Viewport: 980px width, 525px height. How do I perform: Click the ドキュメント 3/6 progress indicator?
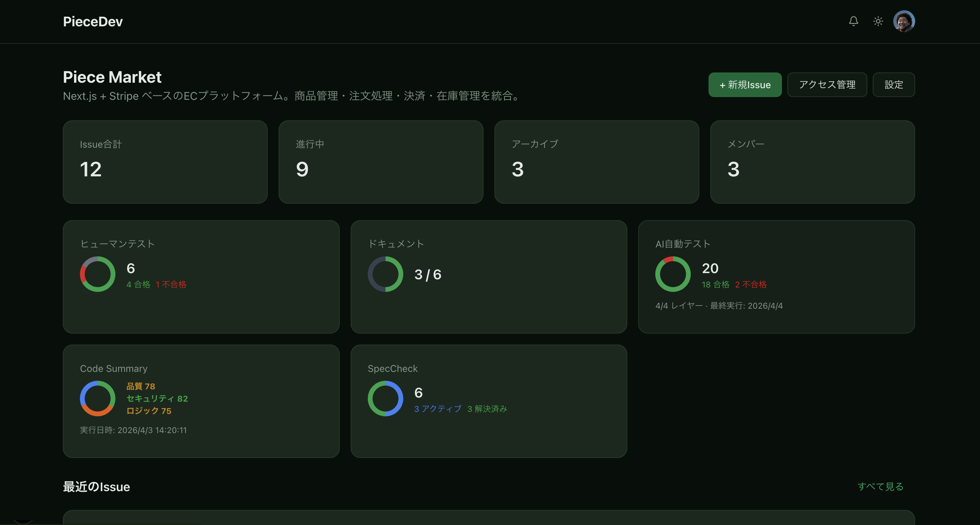(428, 274)
